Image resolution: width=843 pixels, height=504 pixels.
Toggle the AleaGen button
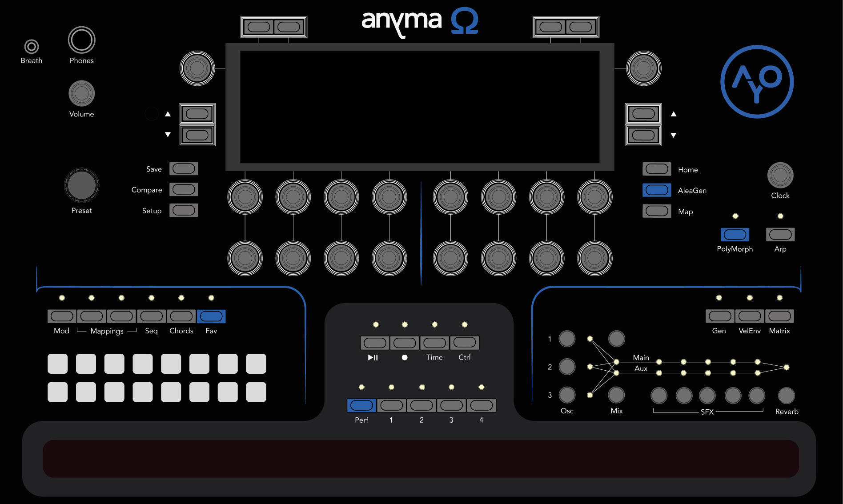tap(657, 190)
